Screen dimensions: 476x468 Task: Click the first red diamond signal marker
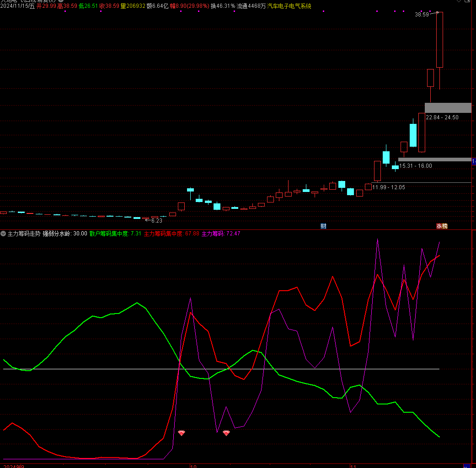tap(181, 433)
